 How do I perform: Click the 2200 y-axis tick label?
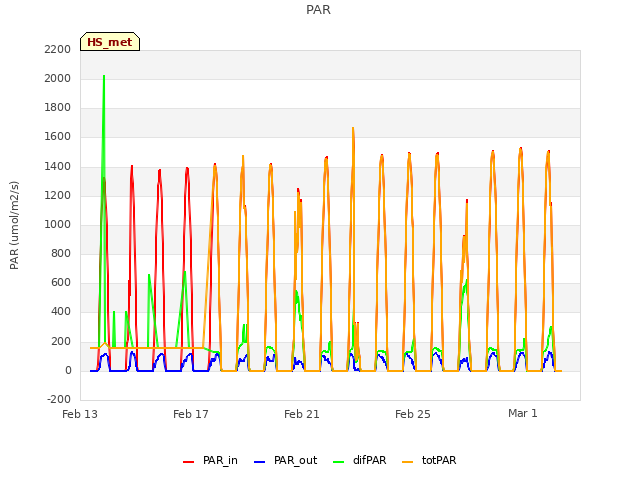[x=58, y=49]
